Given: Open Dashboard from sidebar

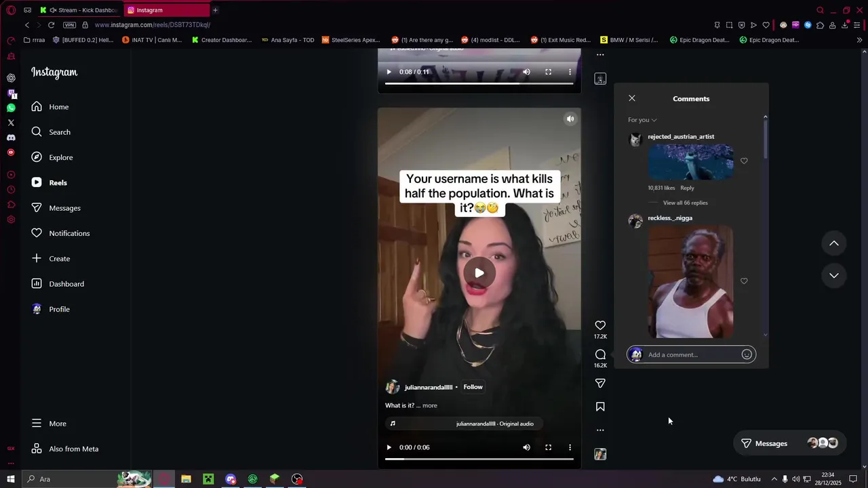Looking at the screenshot, I should point(58,284).
